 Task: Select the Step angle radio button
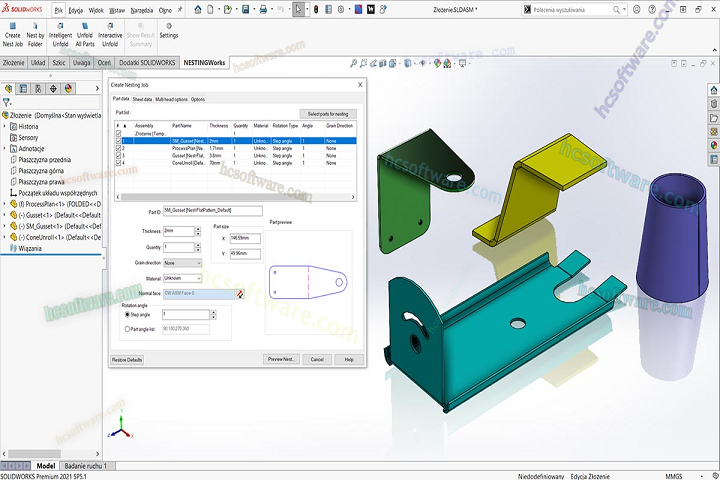point(126,314)
